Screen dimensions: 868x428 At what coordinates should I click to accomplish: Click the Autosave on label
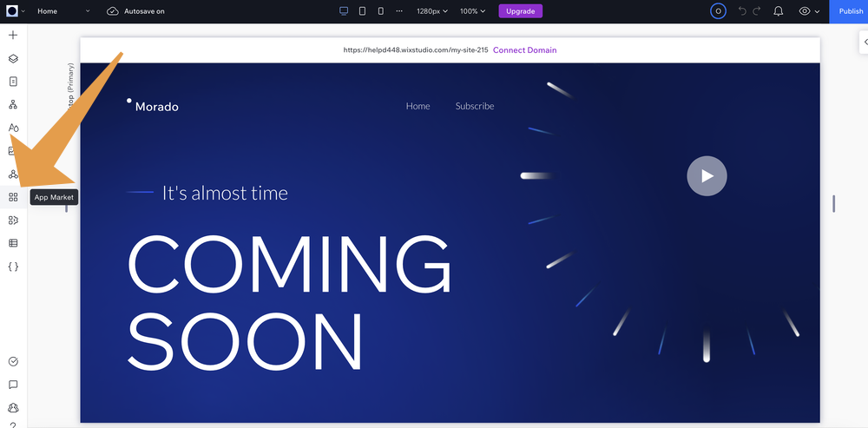144,11
